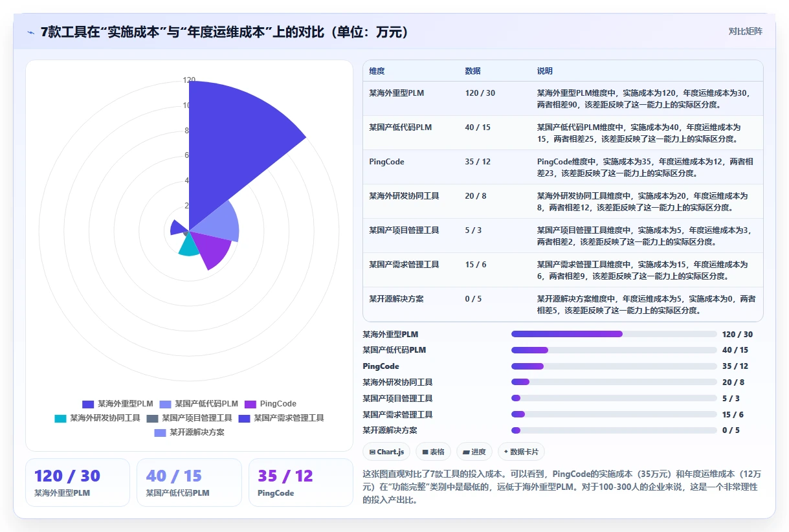Select table cell 某国产低代码PLM
The width and height of the screenshot is (789, 532).
400,127
